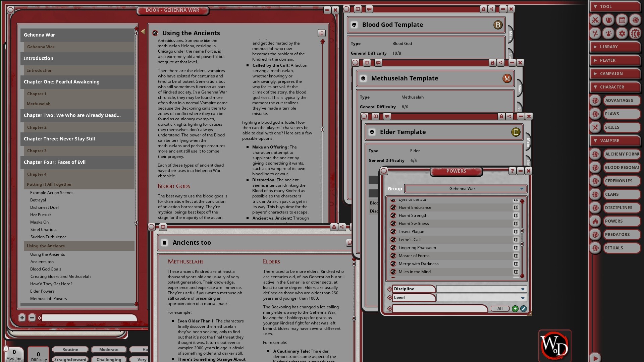Select the Challenging difficulty button
Screen dimensions: 644x362
click(109, 359)
